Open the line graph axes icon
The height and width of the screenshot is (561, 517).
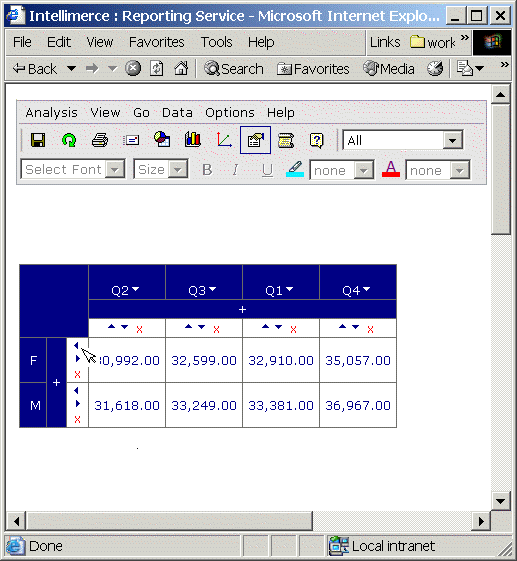tap(224, 140)
